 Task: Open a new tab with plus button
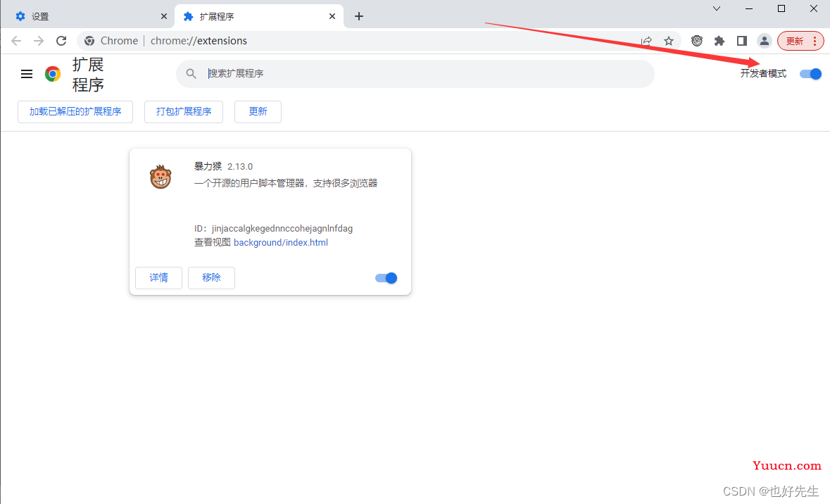coord(359,16)
